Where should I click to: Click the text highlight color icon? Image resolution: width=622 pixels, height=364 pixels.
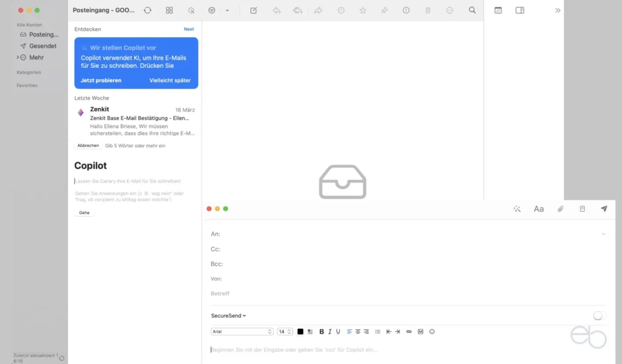point(310,331)
